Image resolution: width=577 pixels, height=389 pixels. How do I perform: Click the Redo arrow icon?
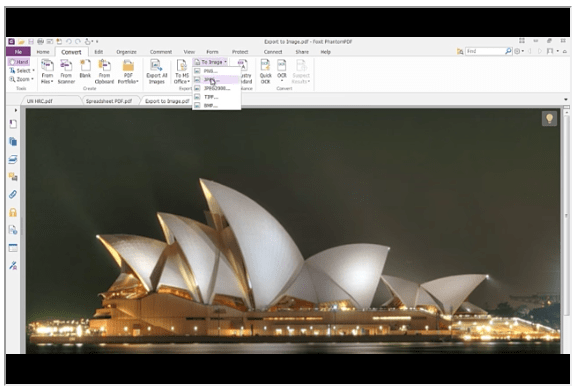(x=78, y=42)
